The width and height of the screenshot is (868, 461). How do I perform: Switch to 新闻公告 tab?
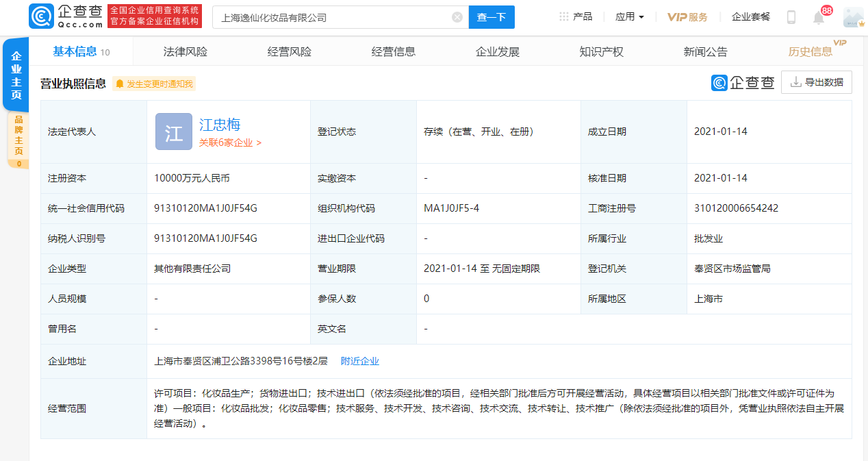[x=705, y=51]
